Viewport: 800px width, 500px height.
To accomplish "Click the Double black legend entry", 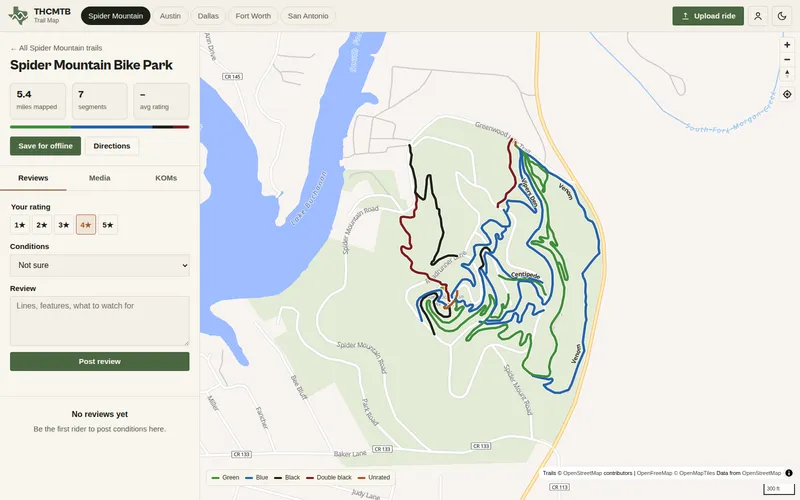I will (x=329, y=478).
